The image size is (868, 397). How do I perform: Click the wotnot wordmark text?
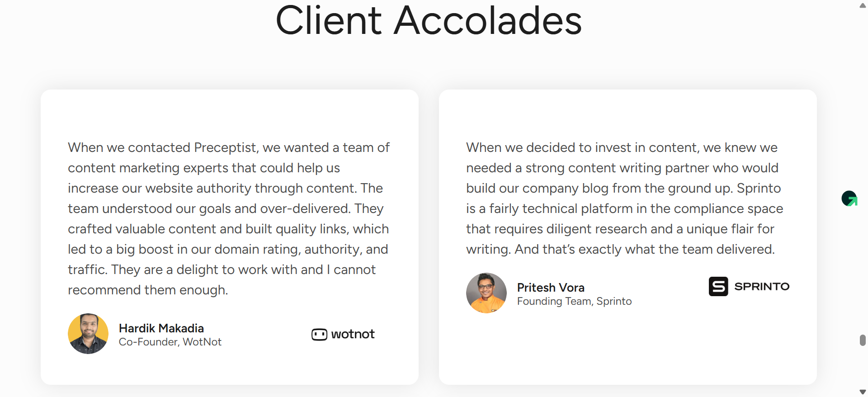[353, 334]
